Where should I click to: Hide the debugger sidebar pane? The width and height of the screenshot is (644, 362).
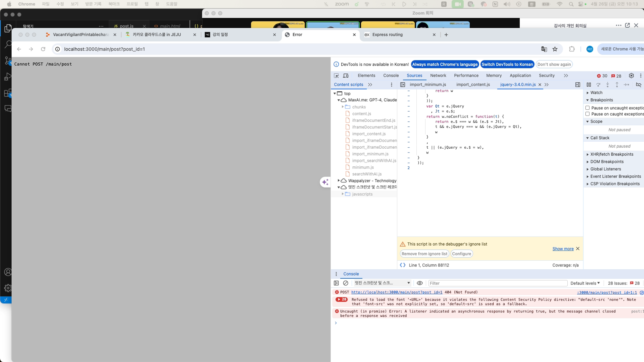578,85
